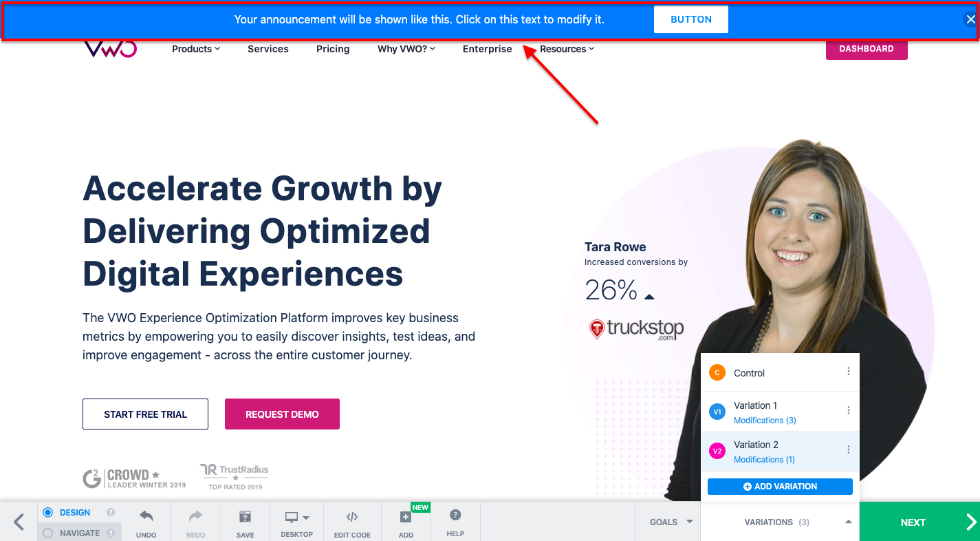Viewport: 980px width, 541px height.
Task: Click the pink V2 variation badge
Action: [x=717, y=452]
